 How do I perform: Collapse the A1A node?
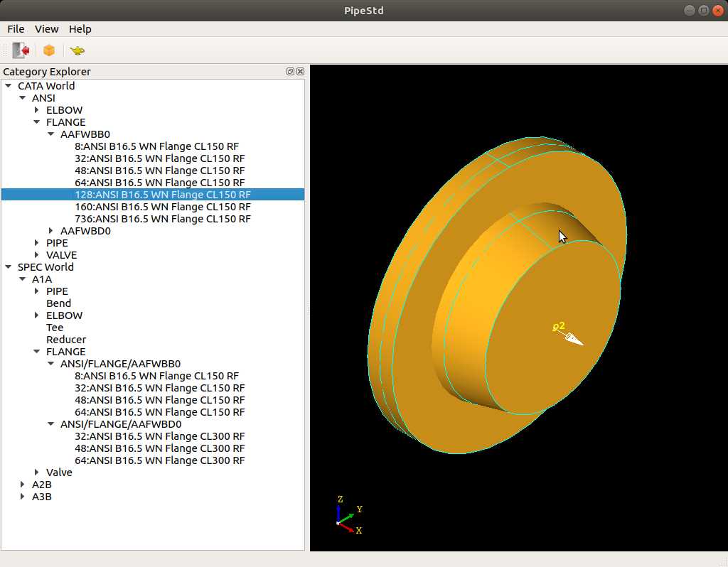[22, 279]
